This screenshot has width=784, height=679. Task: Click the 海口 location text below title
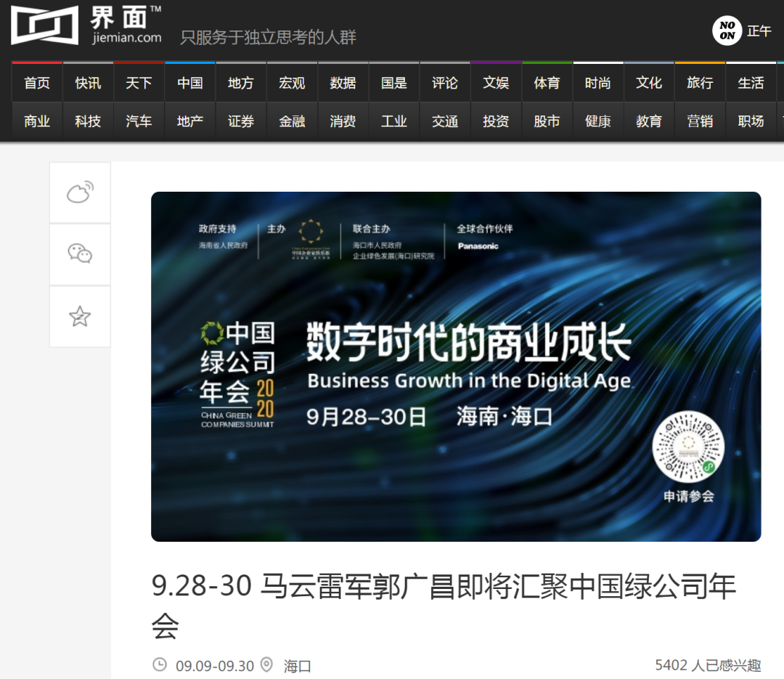coord(298,665)
